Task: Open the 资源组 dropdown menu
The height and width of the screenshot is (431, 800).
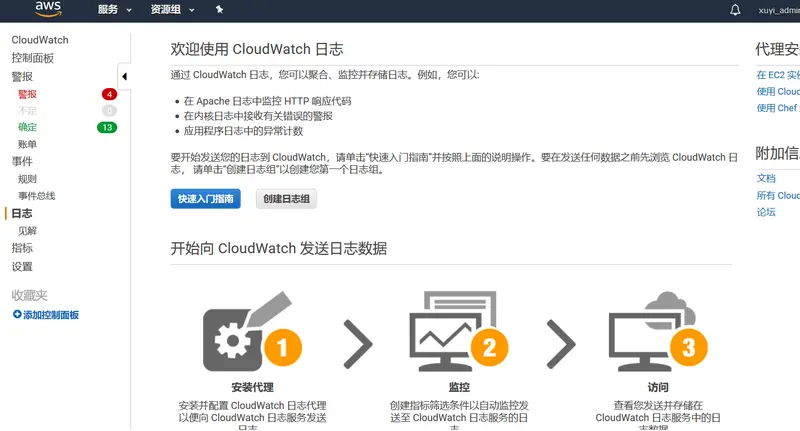Action: pos(172,10)
